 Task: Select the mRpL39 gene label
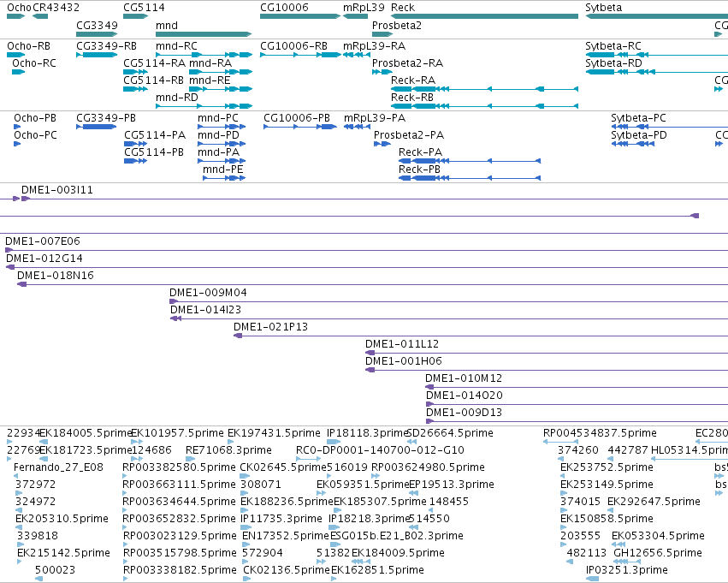(364, 8)
